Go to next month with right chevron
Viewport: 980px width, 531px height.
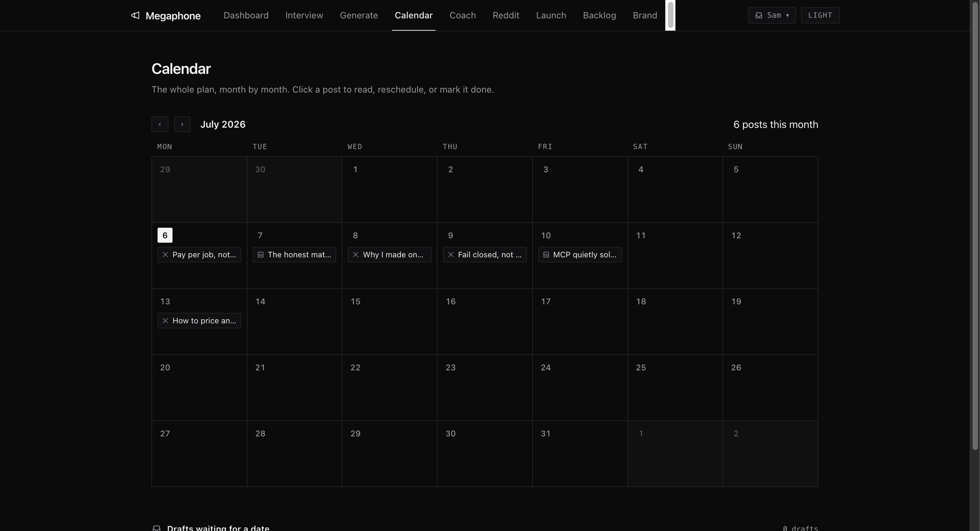[x=182, y=125]
